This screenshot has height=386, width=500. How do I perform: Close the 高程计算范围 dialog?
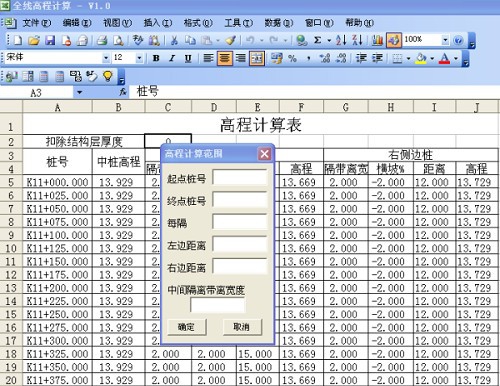tap(265, 154)
